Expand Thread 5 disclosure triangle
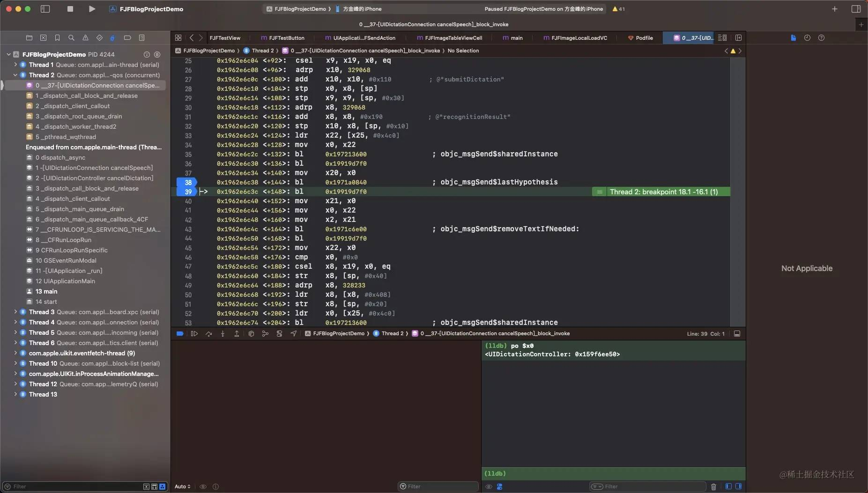The image size is (868, 493). [15, 332]
